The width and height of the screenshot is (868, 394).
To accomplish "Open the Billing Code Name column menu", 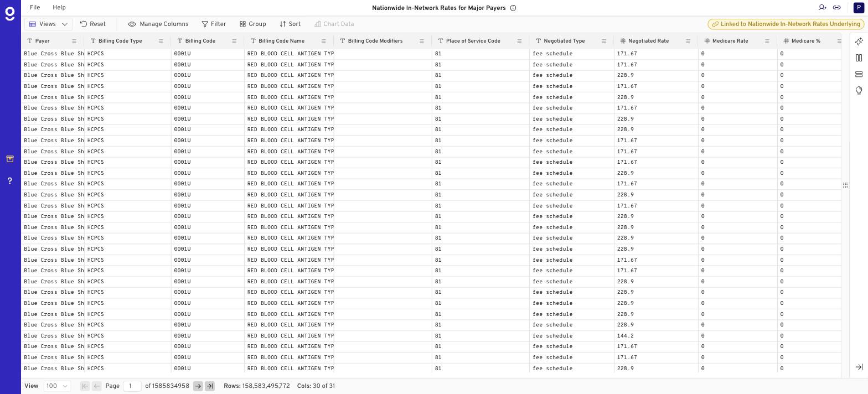I will tap(324, 41).
